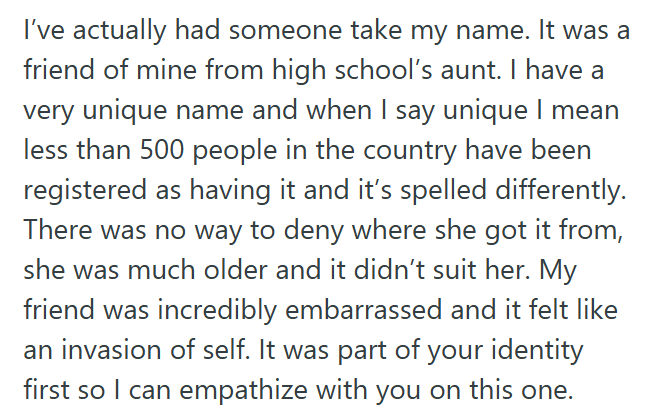Click the word "someone"
This screenshot has height=420, width=652.
[284, 30]
